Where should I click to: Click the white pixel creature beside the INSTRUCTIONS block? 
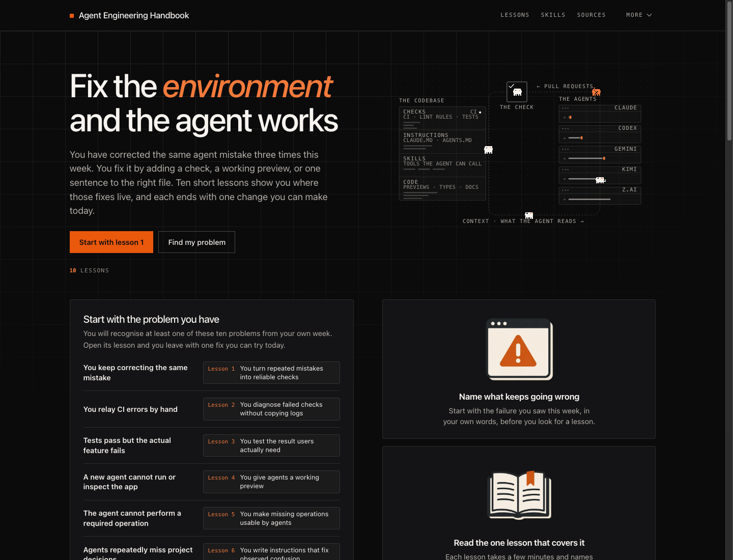pos(488,150)
